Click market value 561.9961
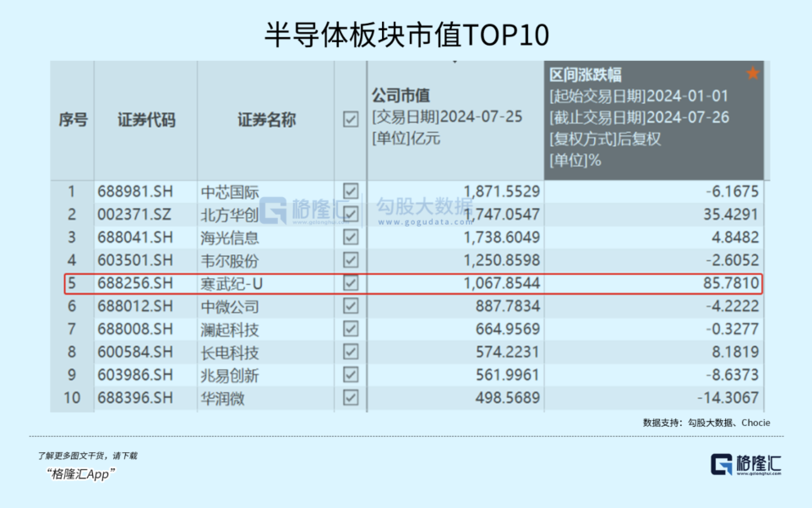Screen dimensions: 812x508 pyautogui.click(x=508, y=375)
